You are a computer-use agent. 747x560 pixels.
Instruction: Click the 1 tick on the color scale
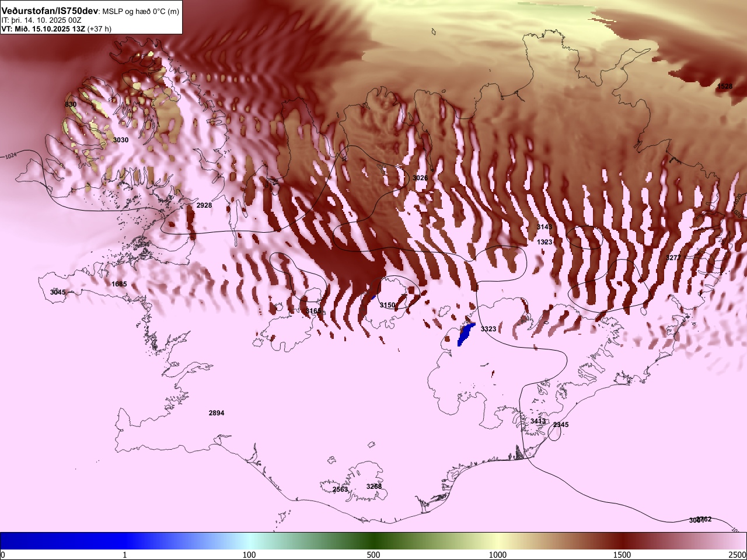[x=124, y=555]
